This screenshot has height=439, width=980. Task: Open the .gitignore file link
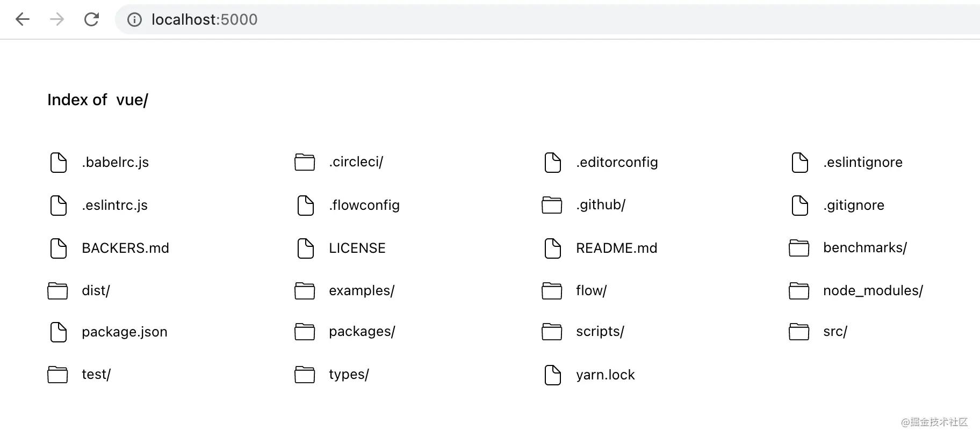pyautogui.click(x=853, y=206)
